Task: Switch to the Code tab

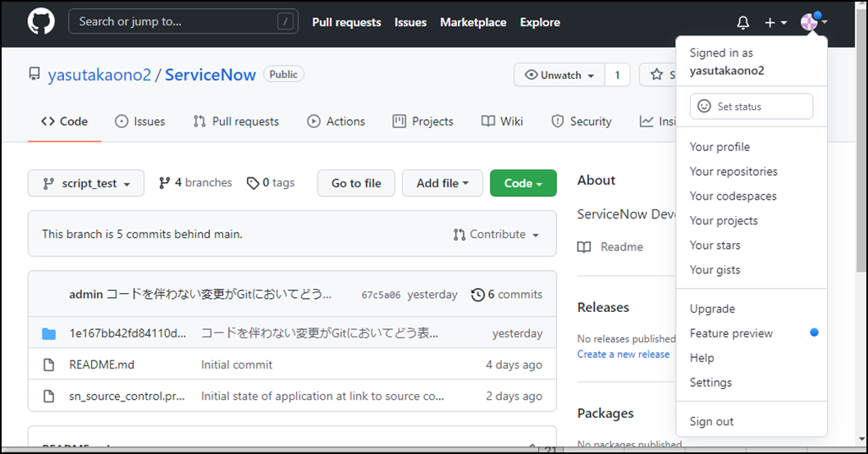Action: [x=64, y=122]
